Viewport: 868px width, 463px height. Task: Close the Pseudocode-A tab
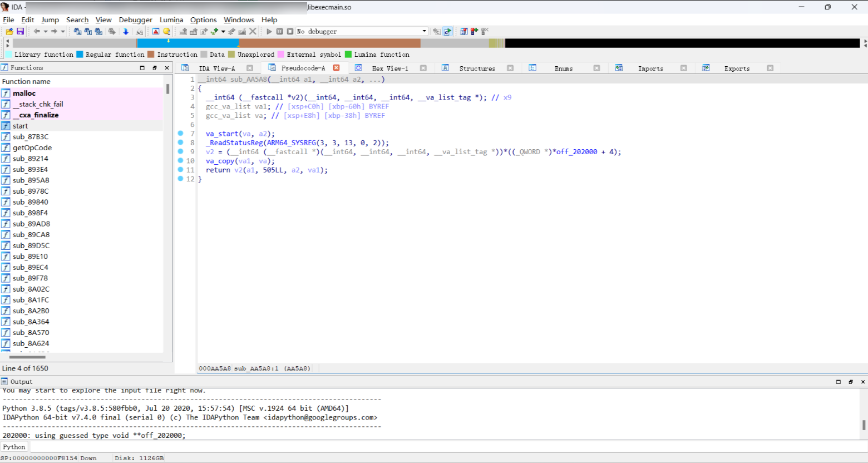pyautogui.click(x=336, y=68)
